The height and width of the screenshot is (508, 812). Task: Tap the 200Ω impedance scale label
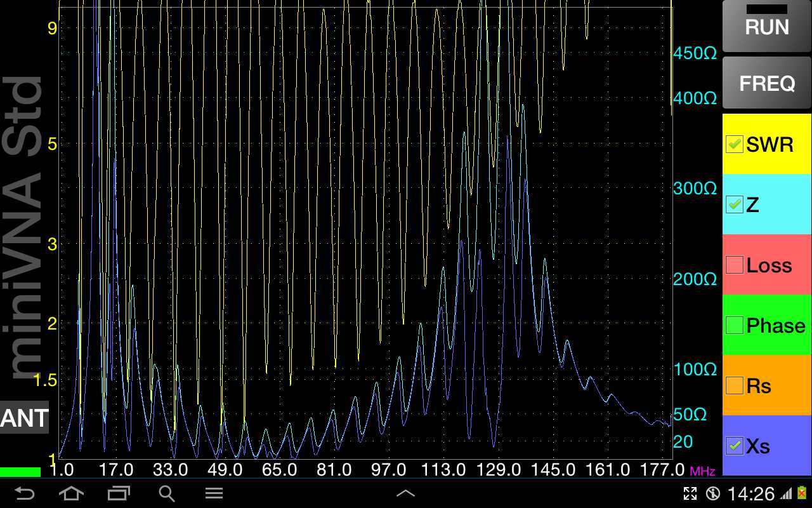pyautogui.click(x=695, y=279)
